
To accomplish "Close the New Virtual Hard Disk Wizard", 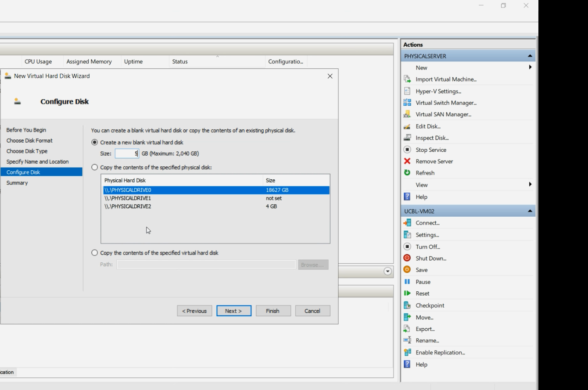I will 330,76.
